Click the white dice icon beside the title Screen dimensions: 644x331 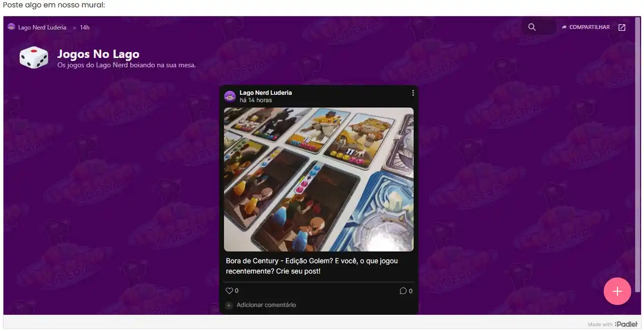[x=34, y=58]
